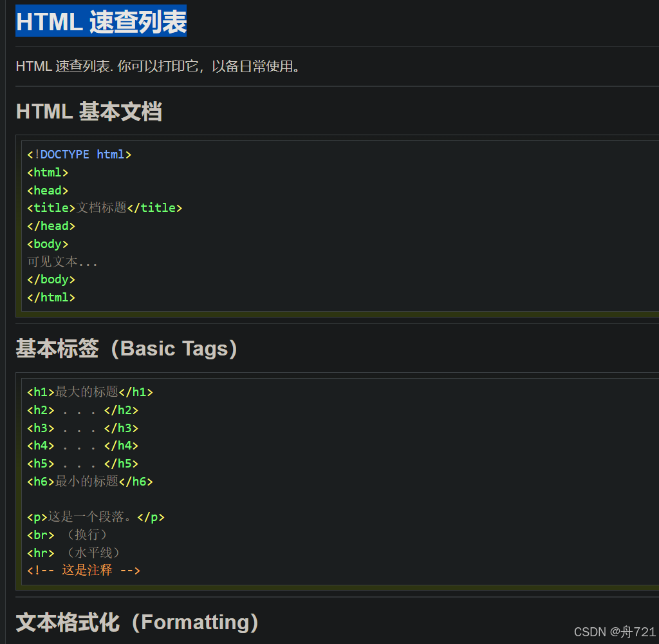Click the '<br> （换行）' code line
Image resolution: width=659 pixels, height=644 pixels.
[67, 535]
